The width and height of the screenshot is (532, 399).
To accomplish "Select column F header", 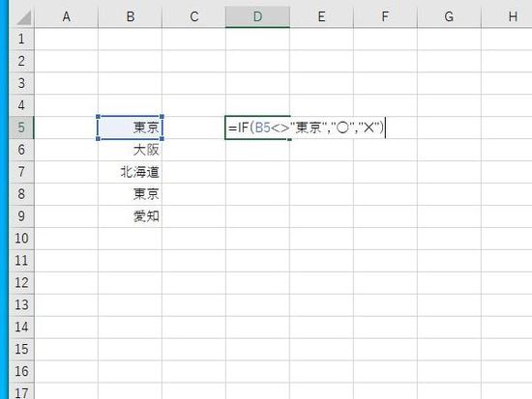I will coord(385,17).
